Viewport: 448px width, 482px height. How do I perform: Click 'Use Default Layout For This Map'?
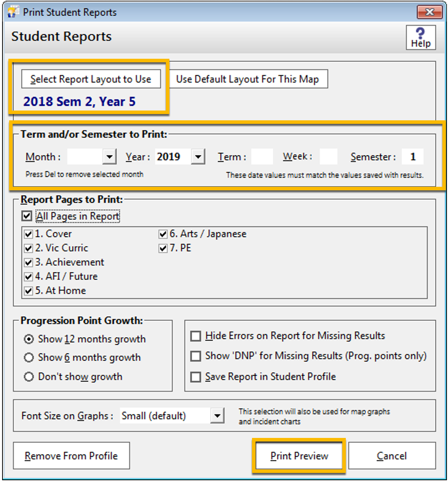pos(247,79)
